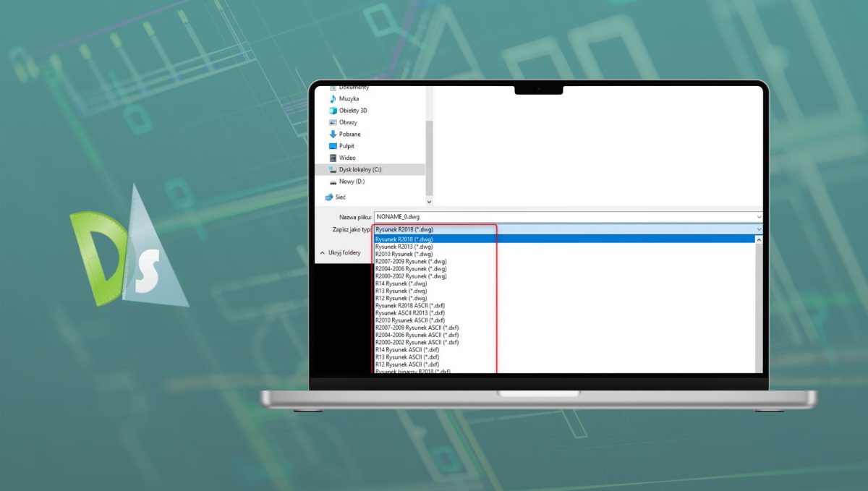This screenshot has width=868, height=491.
Task: Choose R12 Rysunek (*.dwg) format
Action: point(401,298)
